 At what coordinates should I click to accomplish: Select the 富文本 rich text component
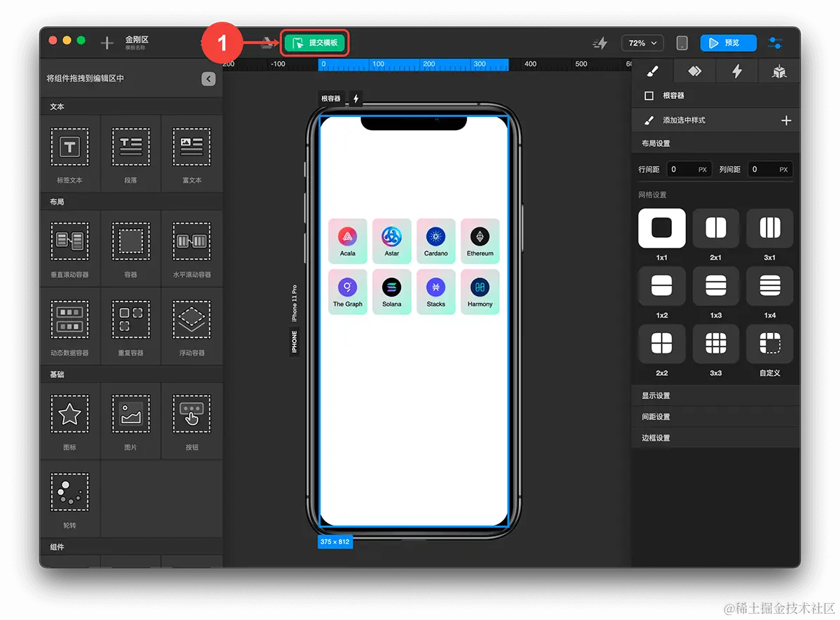point(192,153)
